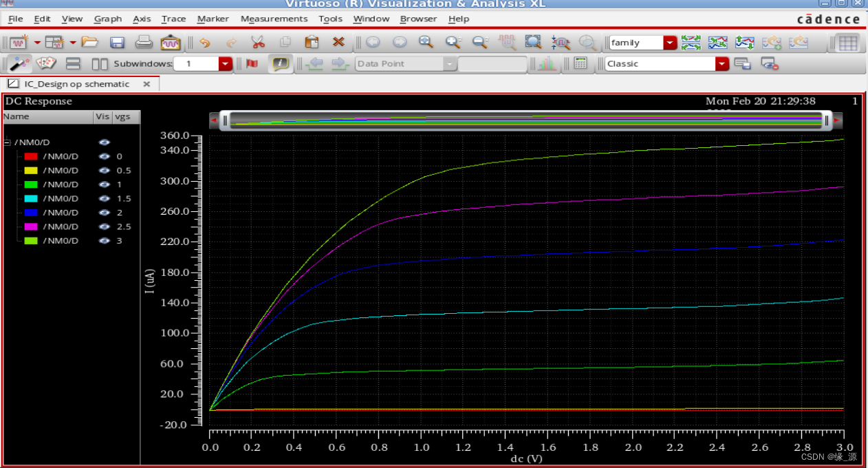Viewport: 868px width, 468px height.
Task: Click the clipboard paste icon
Action: click(x=312, y=43)
